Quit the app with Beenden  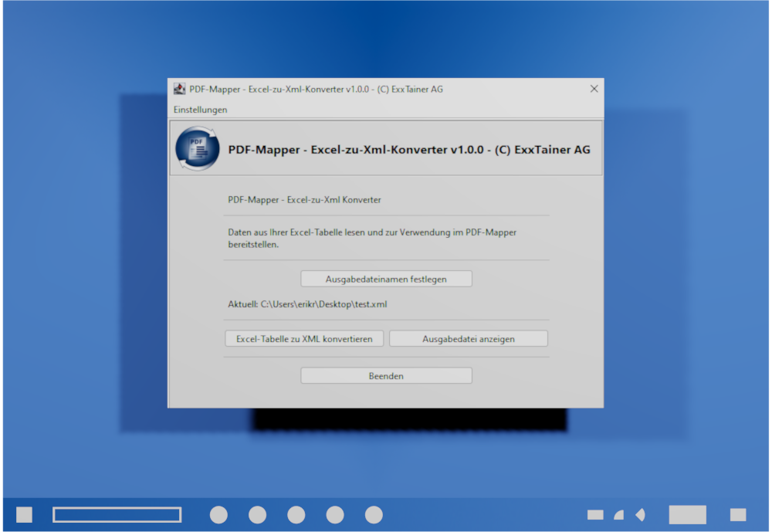tap(386, 375)
